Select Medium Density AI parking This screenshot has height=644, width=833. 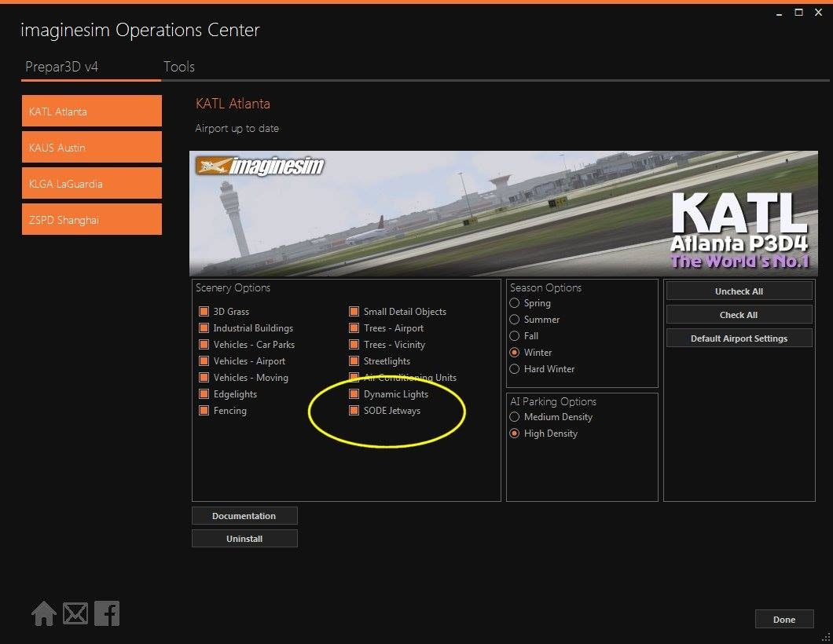click(x=514, y=417)
